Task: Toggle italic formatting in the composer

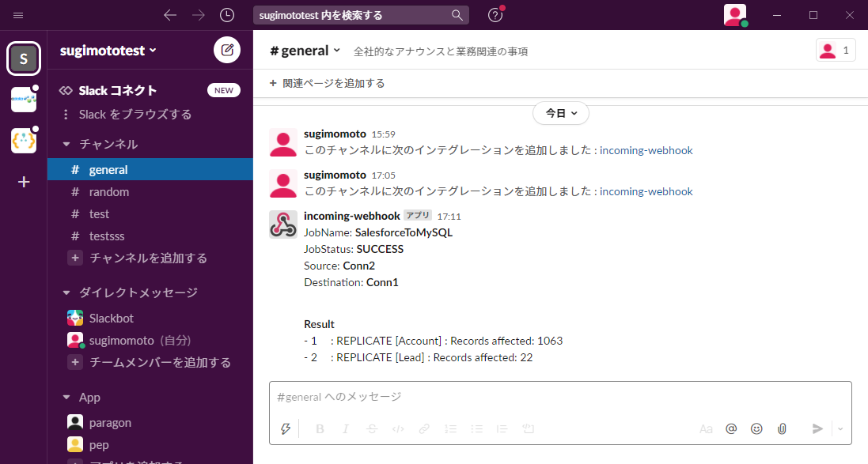Action: tap(345, 428)
